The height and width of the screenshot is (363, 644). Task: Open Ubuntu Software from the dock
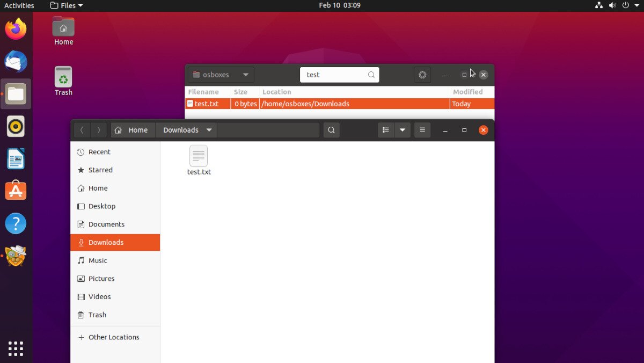(x=16, y=191)
